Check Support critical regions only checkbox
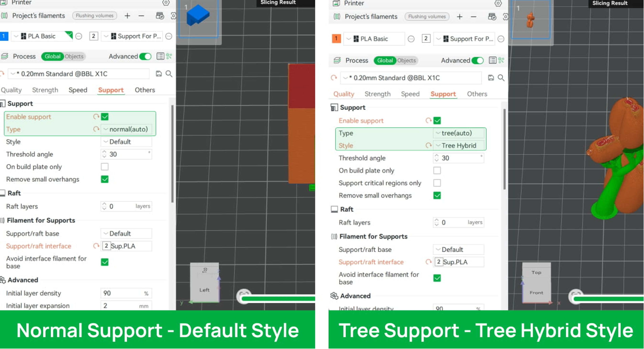The height and width of the screenshot is (349, 644). (x=437, y=183)
